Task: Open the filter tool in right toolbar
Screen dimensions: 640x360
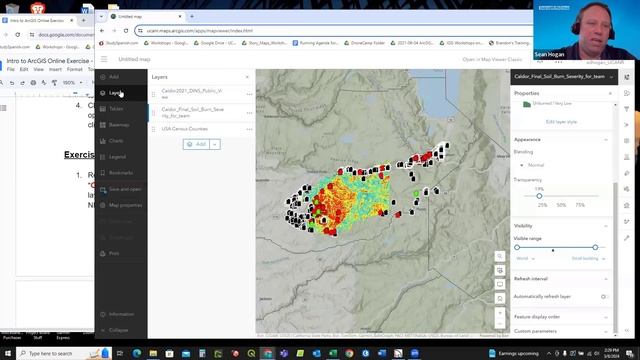Action: [627, 109]
